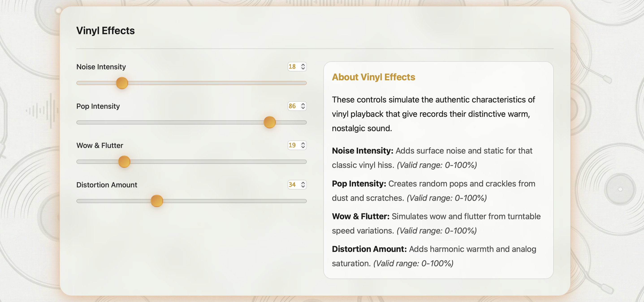The image size is (644, 302).
Task: Click the Distortion Amount label
Action: pyautogui.click(x=106, y=185)
